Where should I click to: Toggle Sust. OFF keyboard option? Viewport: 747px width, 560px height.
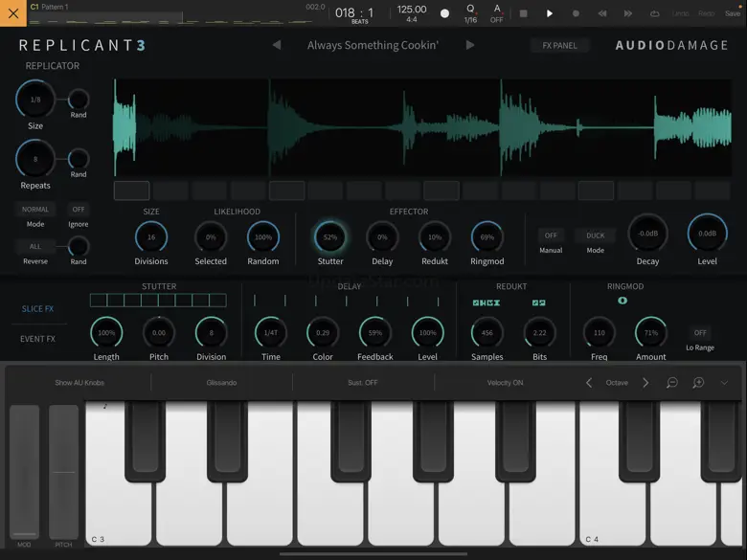click(x=363, y=382)
